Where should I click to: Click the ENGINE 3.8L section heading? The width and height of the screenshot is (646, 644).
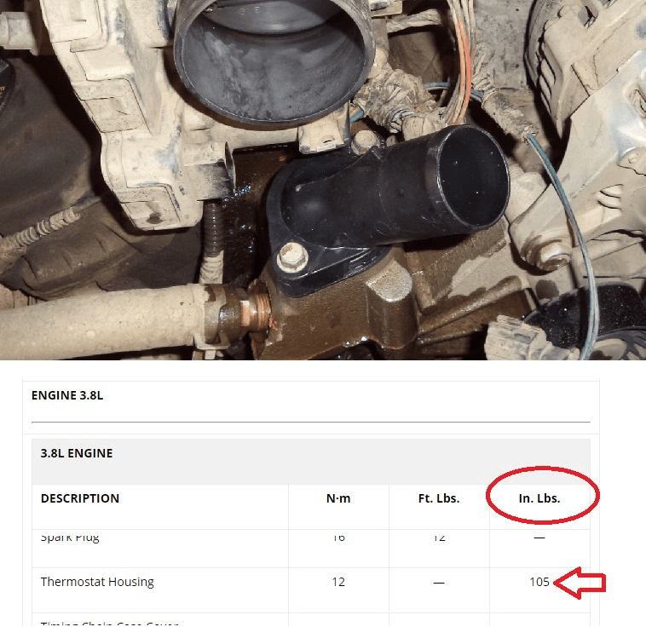(x=67, y=396)
